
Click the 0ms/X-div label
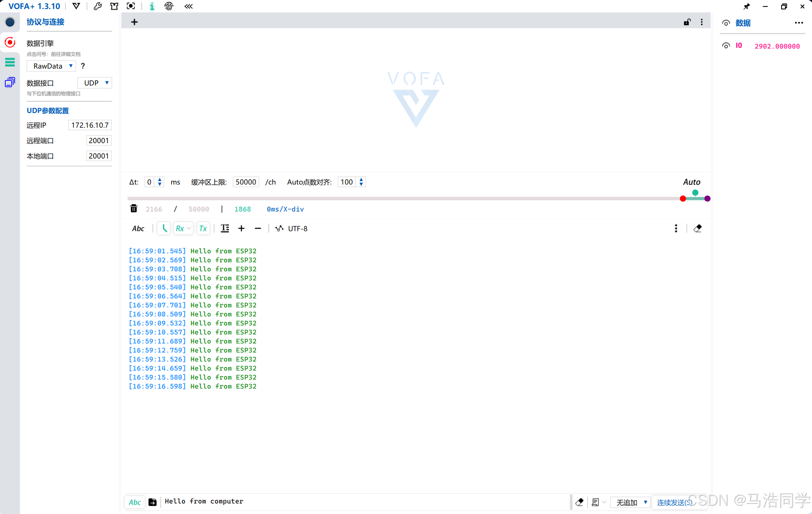[x=285, y=209]
